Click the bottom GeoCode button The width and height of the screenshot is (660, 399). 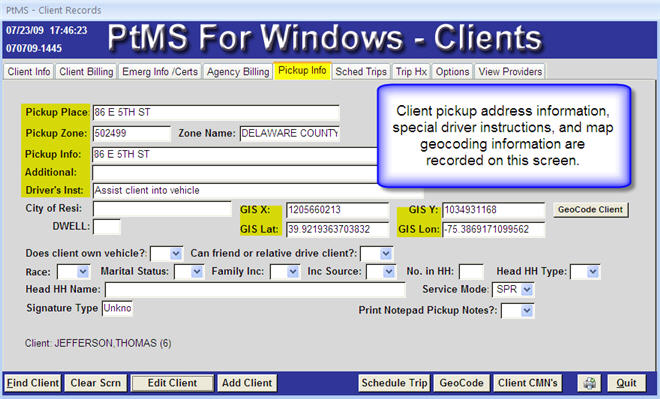461,383
